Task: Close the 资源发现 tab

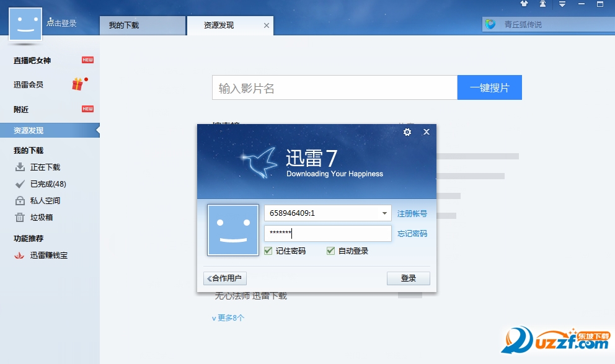Action: pyautogui.click(x=267, y=25)
